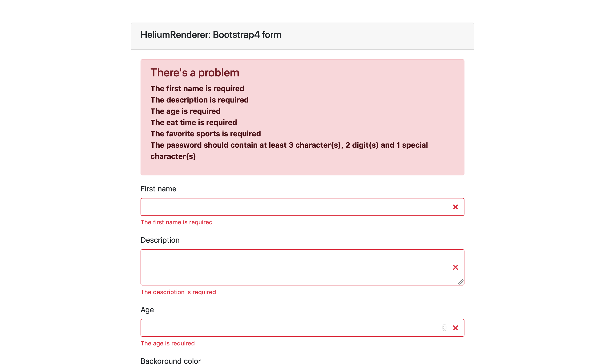Click the 'HeliumRenderer: Bootstrap4 form' header
Screen dimensions: 605x364
tap(211, 35)
